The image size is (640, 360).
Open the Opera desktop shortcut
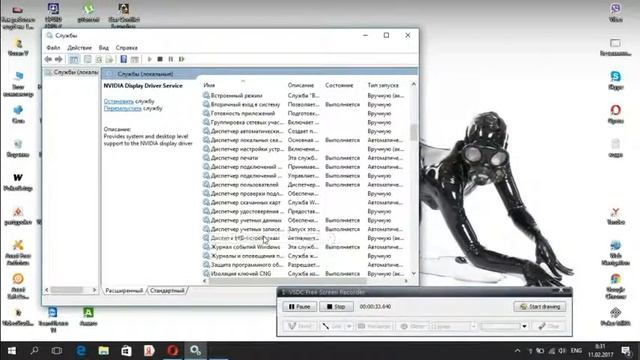click(x=616, y=114)
